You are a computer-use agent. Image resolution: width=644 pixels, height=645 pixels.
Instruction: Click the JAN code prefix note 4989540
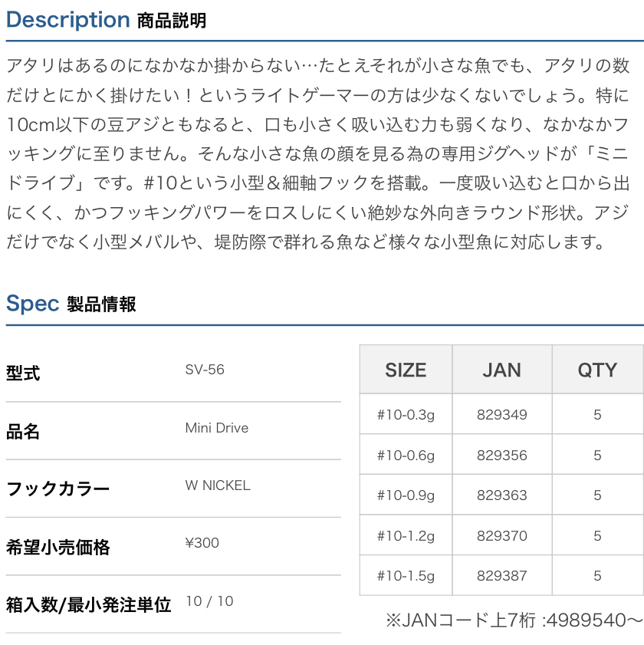[x=514, y=620]
